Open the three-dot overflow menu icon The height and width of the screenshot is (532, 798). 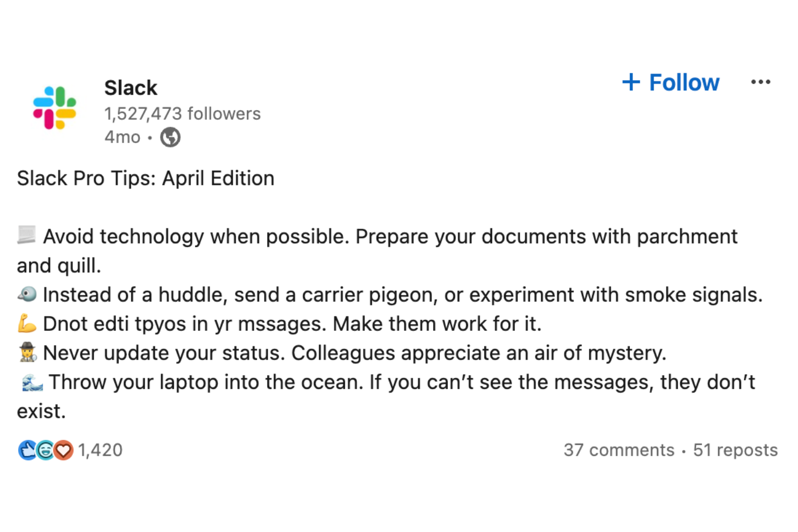coord(762,81)
